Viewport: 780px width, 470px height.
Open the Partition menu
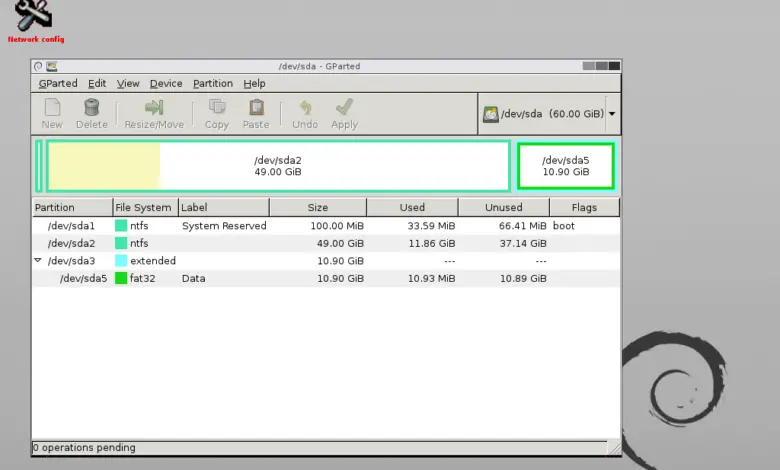coord(213,84)
